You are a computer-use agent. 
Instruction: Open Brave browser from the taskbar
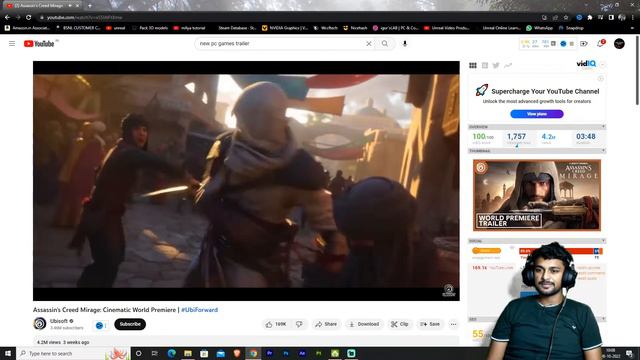[x=237, y=353]
